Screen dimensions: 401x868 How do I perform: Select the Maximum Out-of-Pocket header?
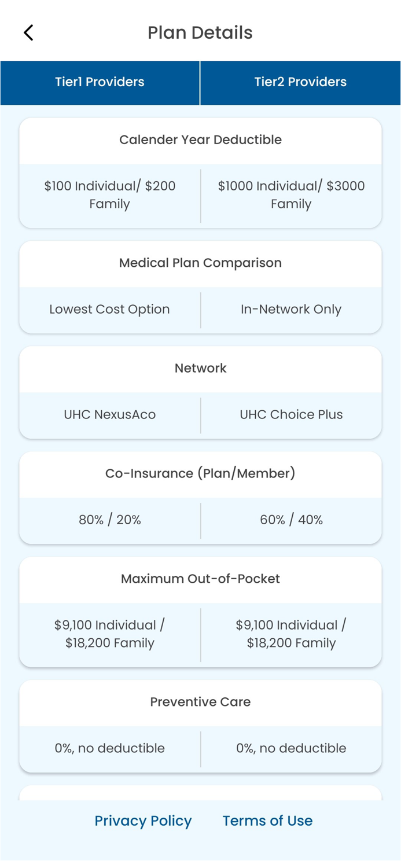click(200, 579)
